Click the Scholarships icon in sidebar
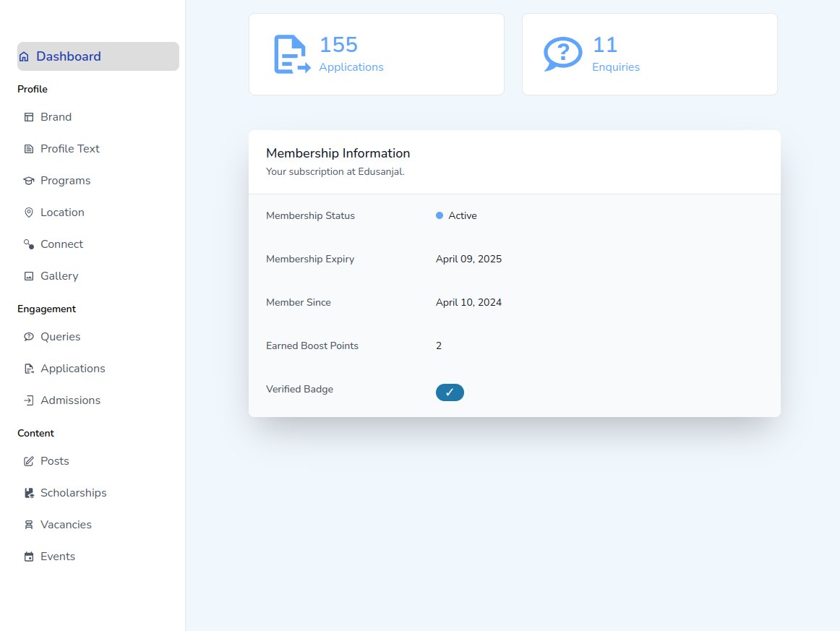This screenshot has width=840, height=631. 29,493
